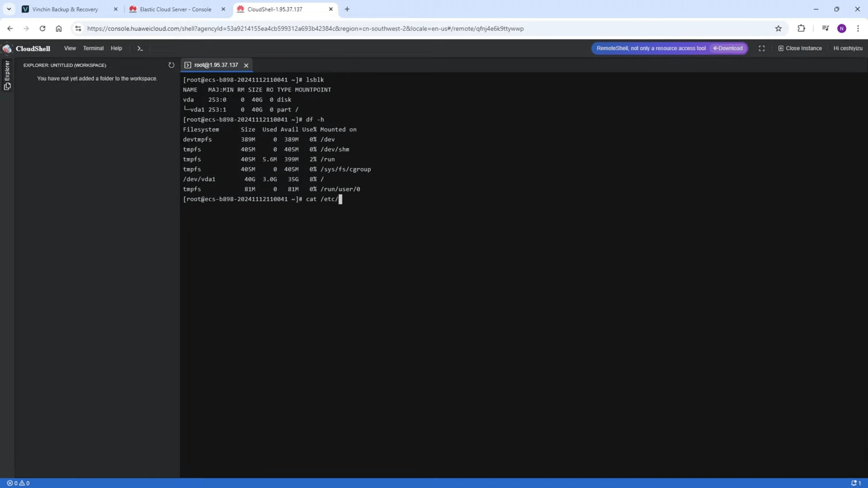Click Close Instance button
The height and width of the screenshot is (488, 868).
(x=800, y=48)
